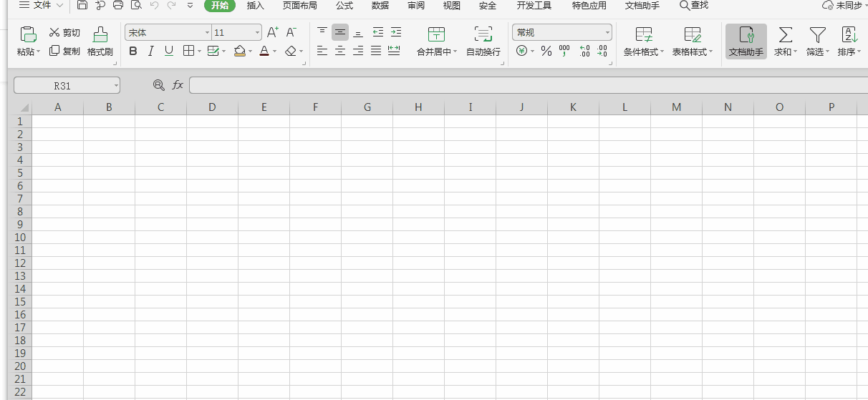Click Cut (剪切) scissors button

click(64, 32)
